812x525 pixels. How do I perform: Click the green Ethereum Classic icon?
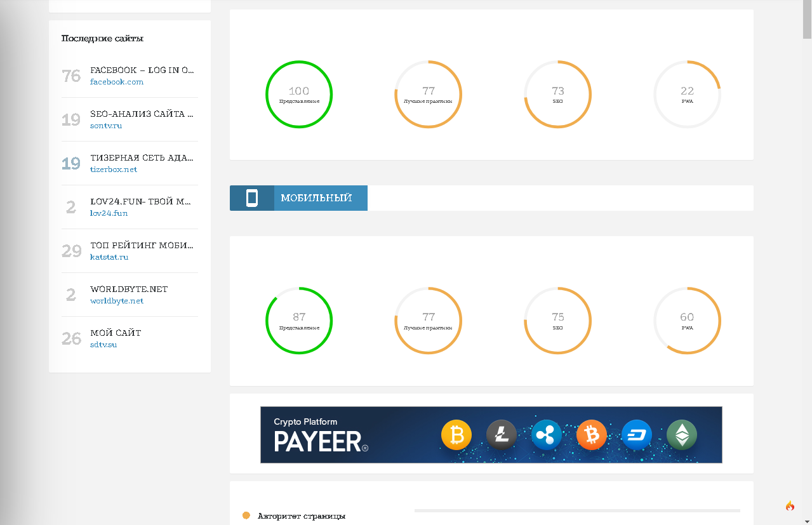click(682, 435)
